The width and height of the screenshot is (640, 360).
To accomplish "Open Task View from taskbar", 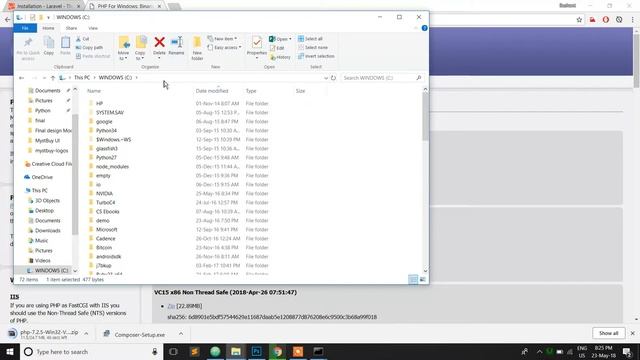I will [173, 351].
